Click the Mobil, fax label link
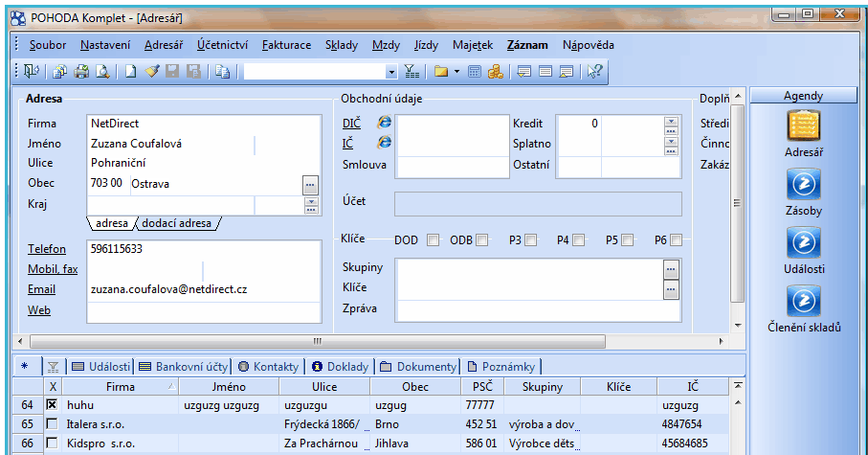Viewport: 868px width, 455px height. 53,269
